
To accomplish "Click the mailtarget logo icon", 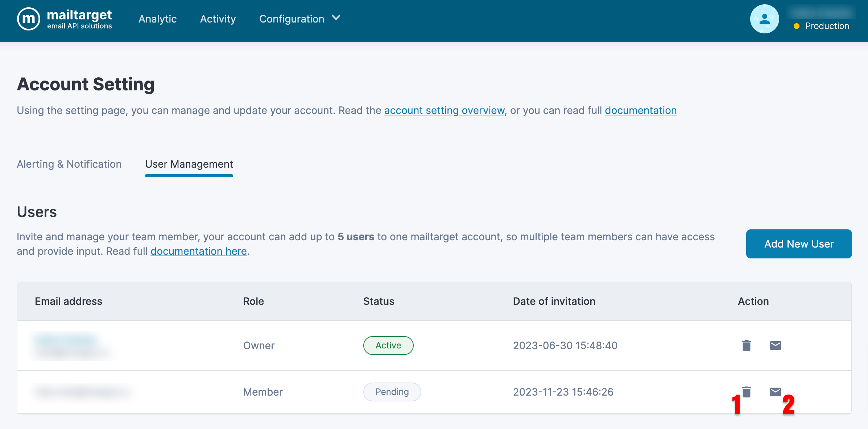I will [x=28, y=19].
